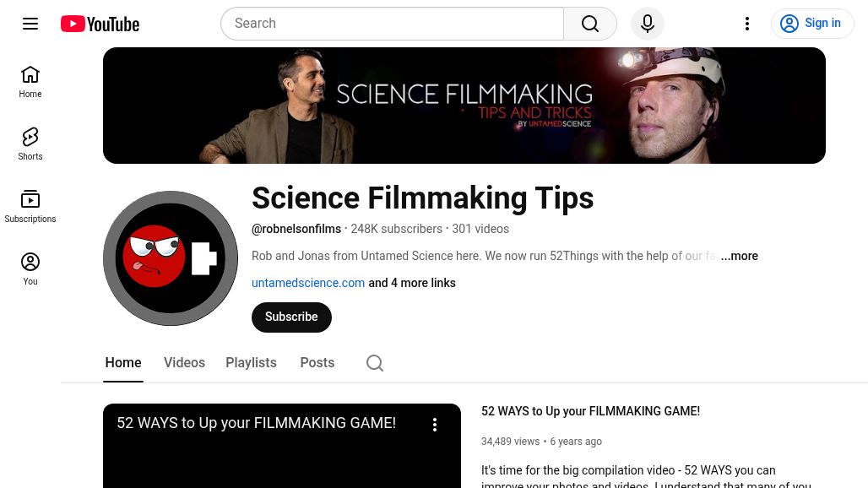Open options menu on the 52 WAYS video
The width and height of the screenshot is (868, 488).
[x=435, y=424]
